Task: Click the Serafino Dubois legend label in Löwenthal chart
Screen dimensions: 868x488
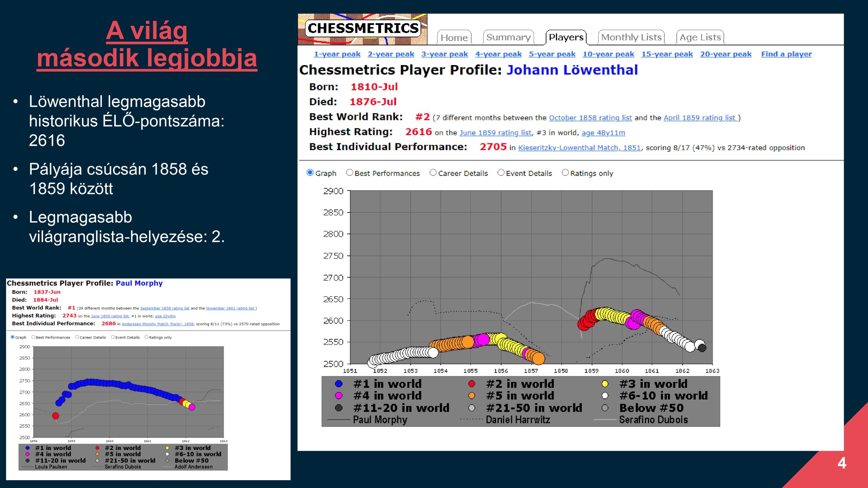Action: (x=653, y=420)
